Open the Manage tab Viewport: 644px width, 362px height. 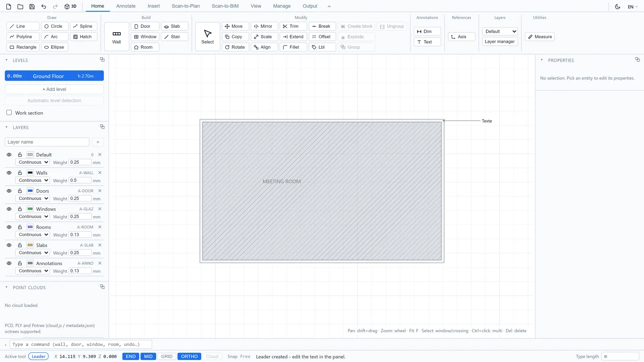click(282, 6)
